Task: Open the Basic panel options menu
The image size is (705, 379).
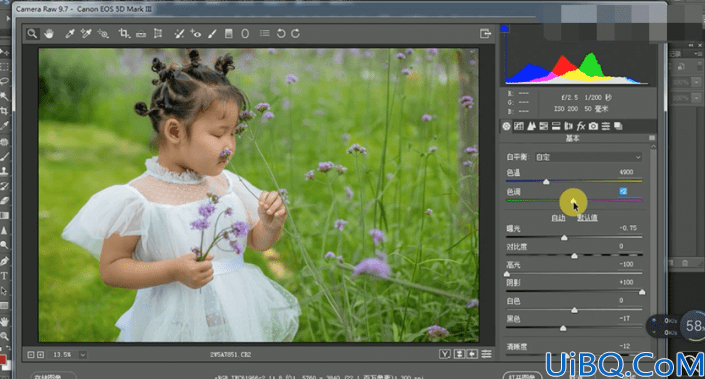Action: (x=652, y=138)
